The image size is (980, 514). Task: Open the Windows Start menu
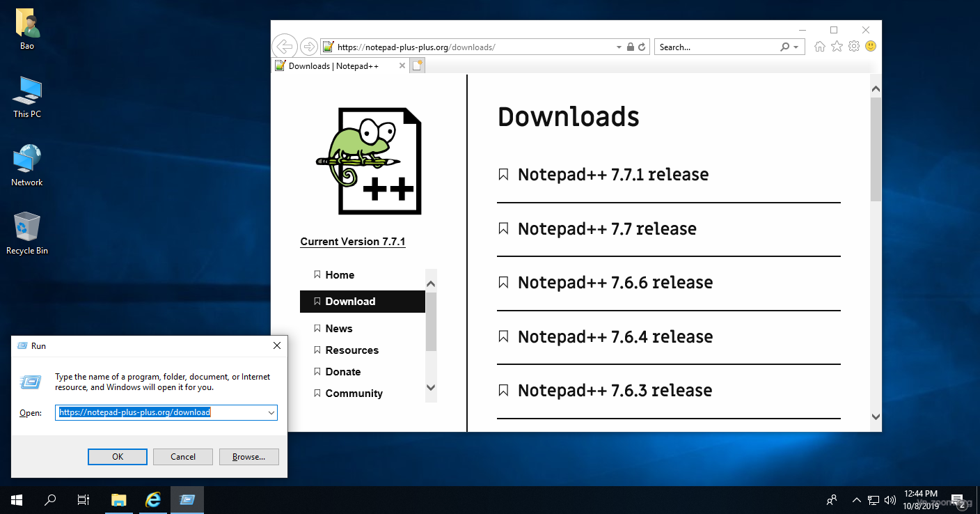[x=17, y=500]
